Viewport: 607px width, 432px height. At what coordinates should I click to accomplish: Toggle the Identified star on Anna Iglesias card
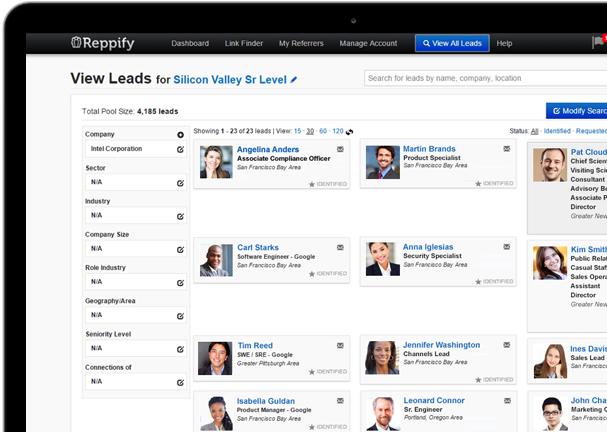(x=477, y=281)
